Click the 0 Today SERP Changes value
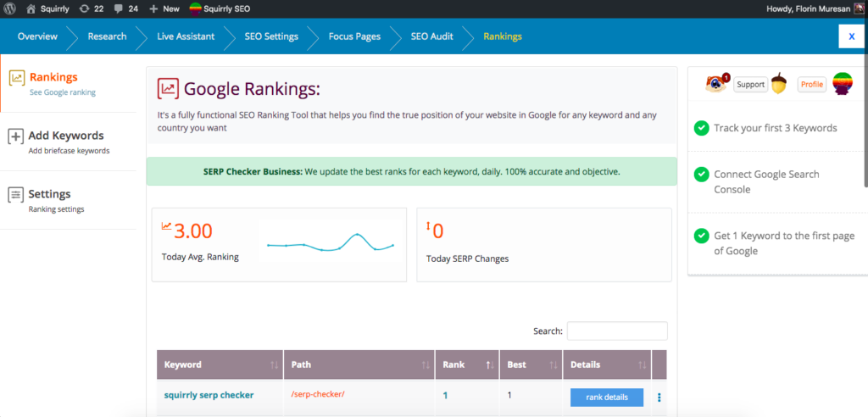 point(438,231)
